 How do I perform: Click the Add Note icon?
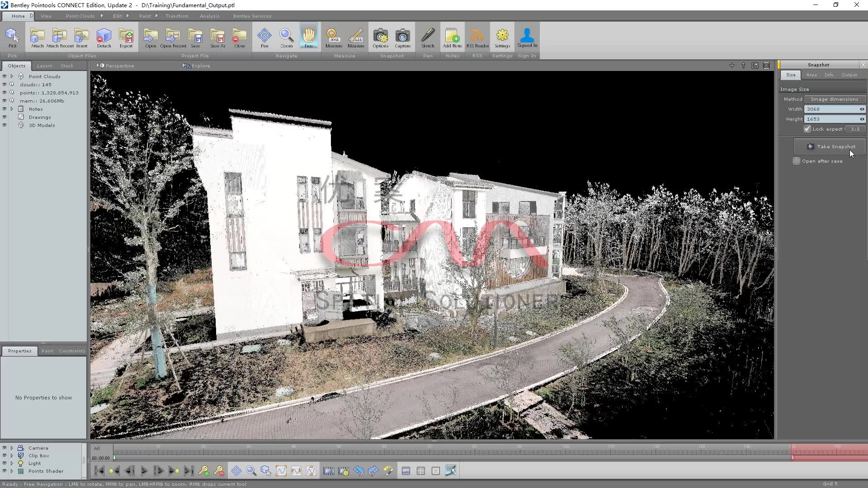[452, 38]
